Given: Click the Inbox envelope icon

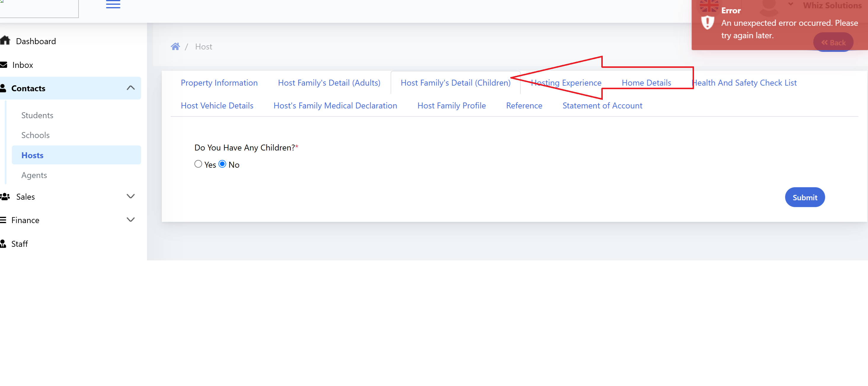Looking at the screenshot, I should [x=4, y=65].
